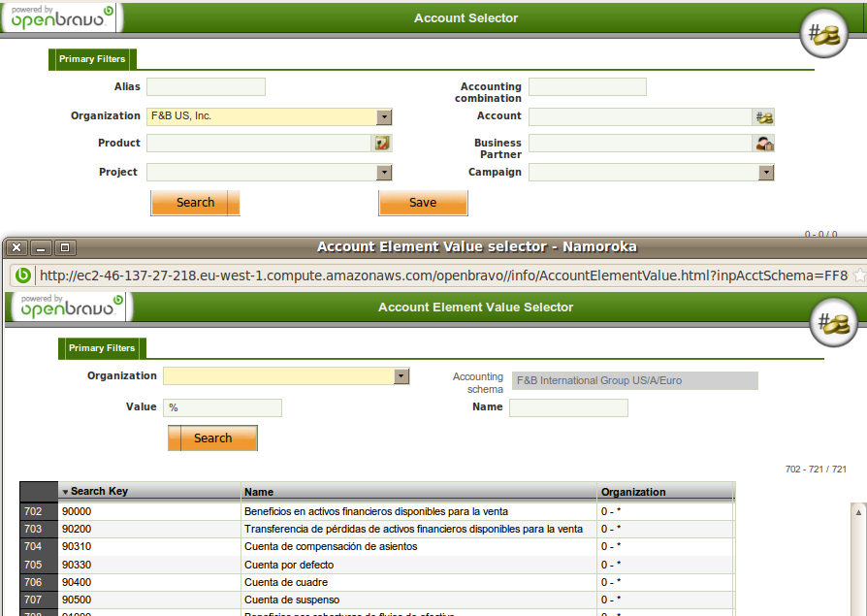Click the round coins icon in Element Value Selector header
The image size is (867, 616).
pos(833,323)
